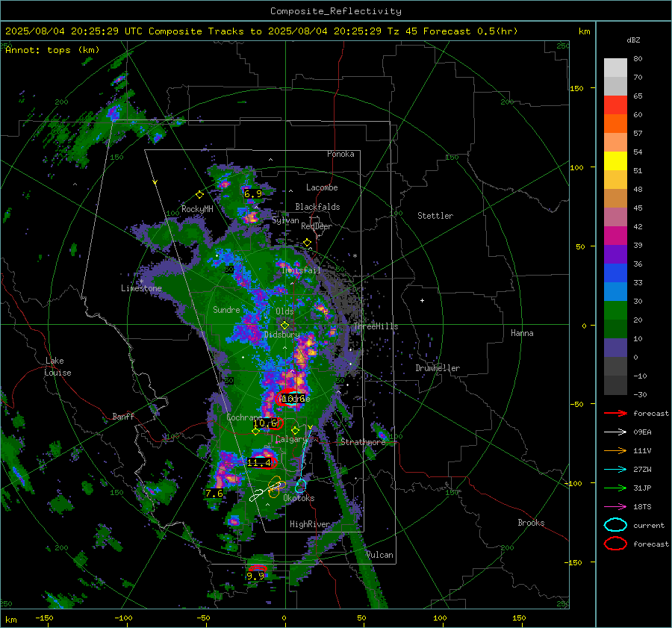This screenshot has width=672, height=628.
Task: Click the Blackfalds city label
Action: (x=317, y=207)
